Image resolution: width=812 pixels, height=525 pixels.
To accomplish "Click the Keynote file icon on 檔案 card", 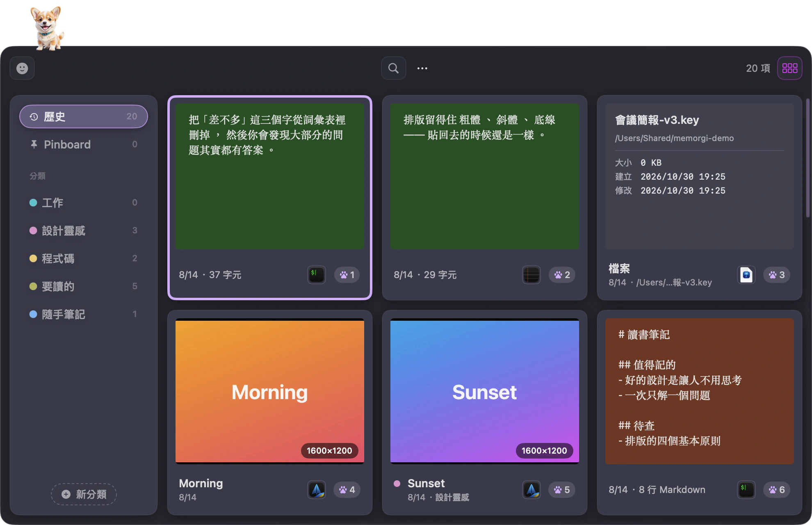I will coord(746,275).
